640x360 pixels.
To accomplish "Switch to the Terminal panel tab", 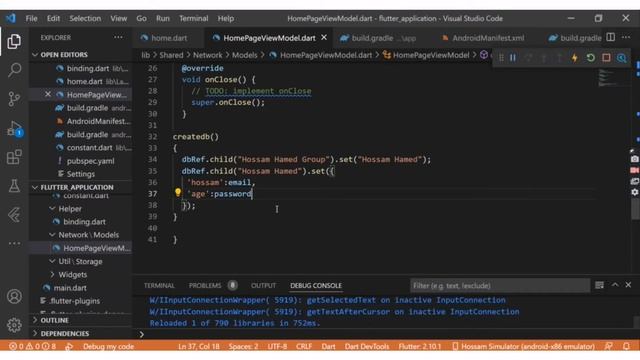I will click(159, 285).
